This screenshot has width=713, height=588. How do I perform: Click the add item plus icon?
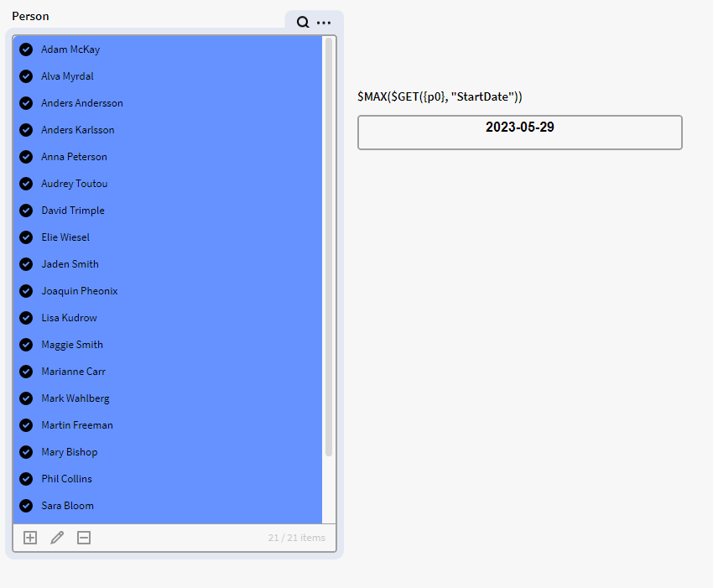click(30, 538)
